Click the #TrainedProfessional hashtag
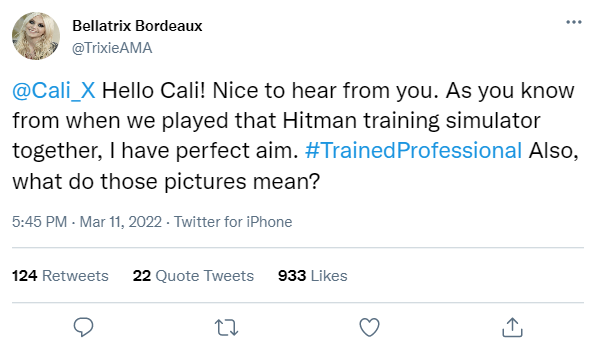 (413, 150)
